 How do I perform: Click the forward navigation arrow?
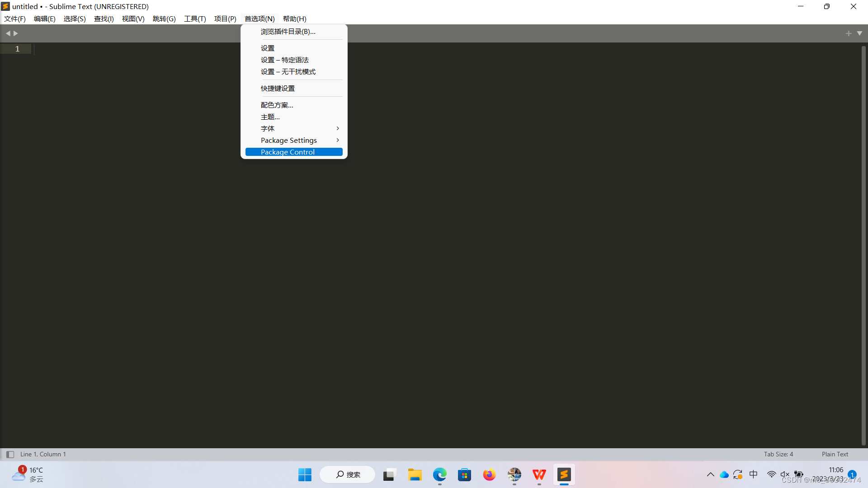(x=15, y=33)
